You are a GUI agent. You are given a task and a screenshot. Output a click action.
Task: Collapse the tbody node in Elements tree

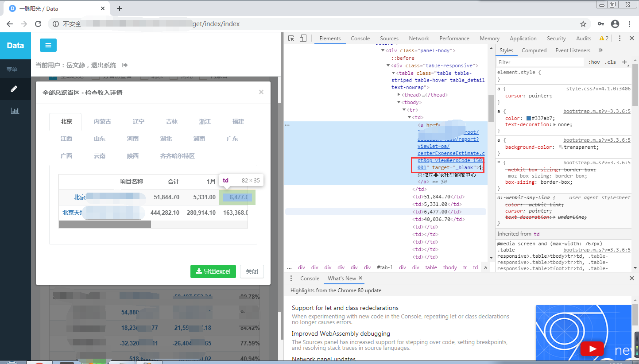399,102
